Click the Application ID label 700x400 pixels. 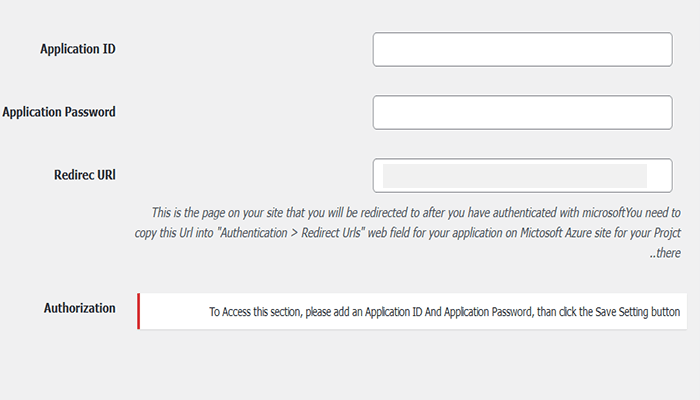78,48
